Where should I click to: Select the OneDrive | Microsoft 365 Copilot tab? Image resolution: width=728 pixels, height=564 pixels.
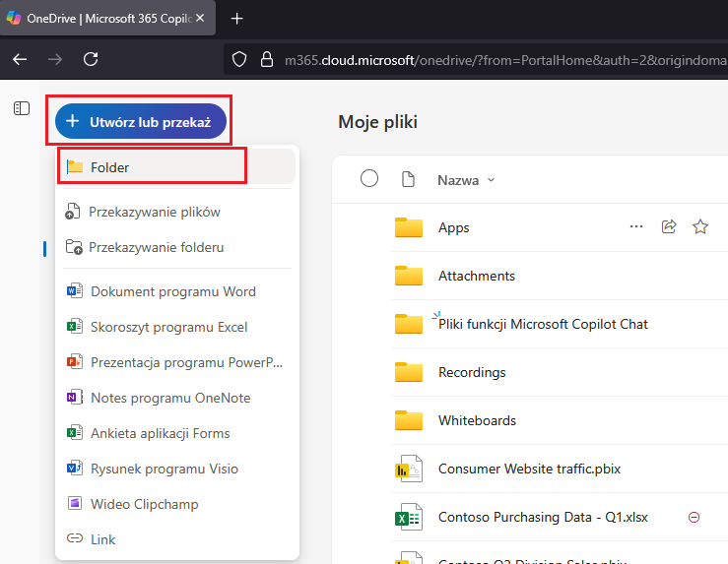pos(107,19)
